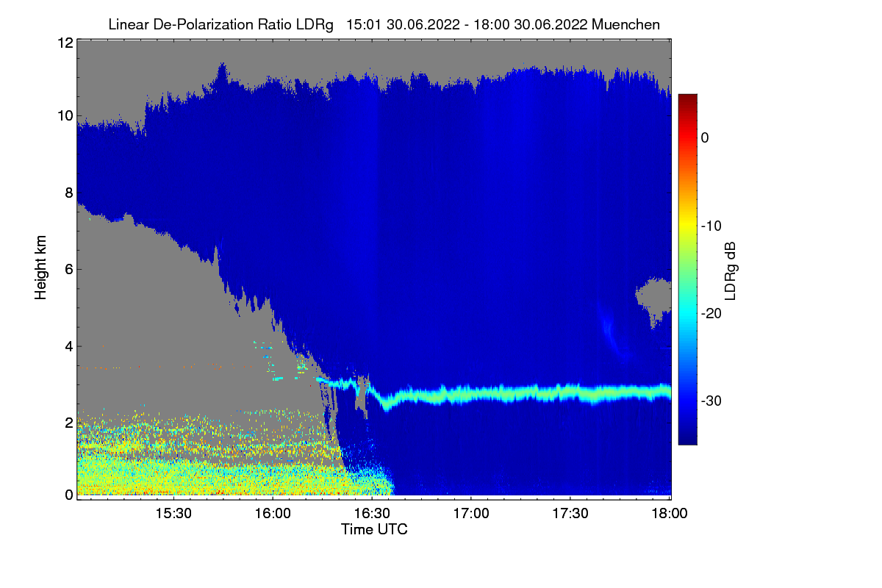Screen dimensions: 882x588
Task: Click the 'Muenchen' station name in the title
Action: [x=625, y=24]
